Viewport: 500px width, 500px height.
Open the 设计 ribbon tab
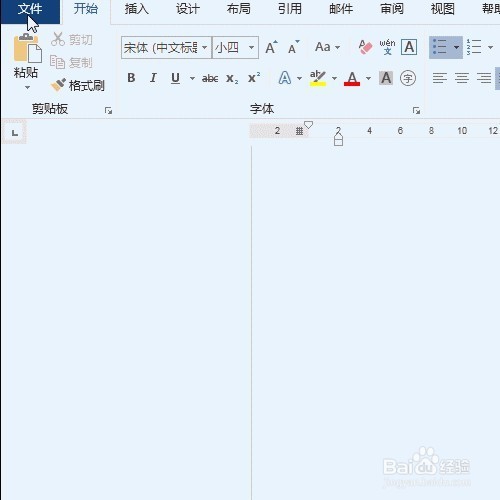tap(187, 9)
